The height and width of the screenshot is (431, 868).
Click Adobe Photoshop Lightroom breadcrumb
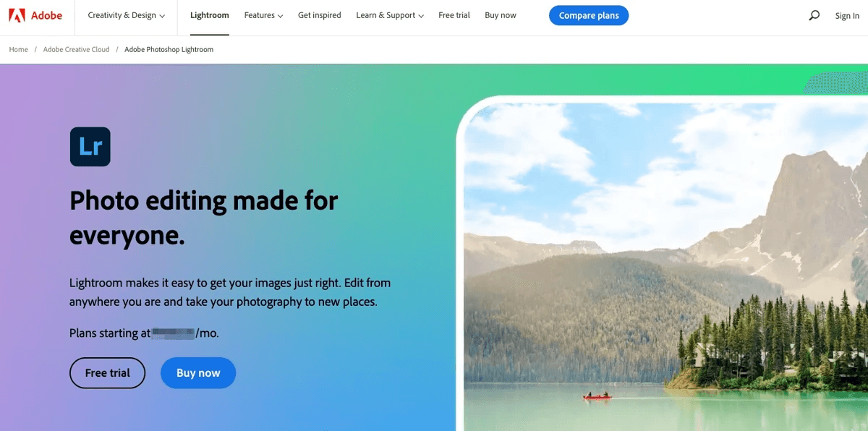(x=169, y=49)
